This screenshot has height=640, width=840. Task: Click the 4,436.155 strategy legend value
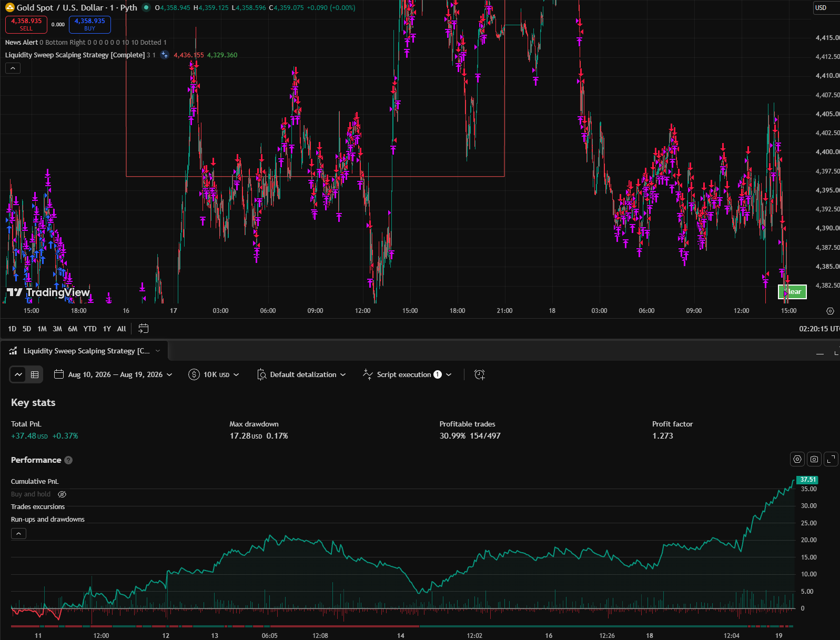click(x=189, y=55)
